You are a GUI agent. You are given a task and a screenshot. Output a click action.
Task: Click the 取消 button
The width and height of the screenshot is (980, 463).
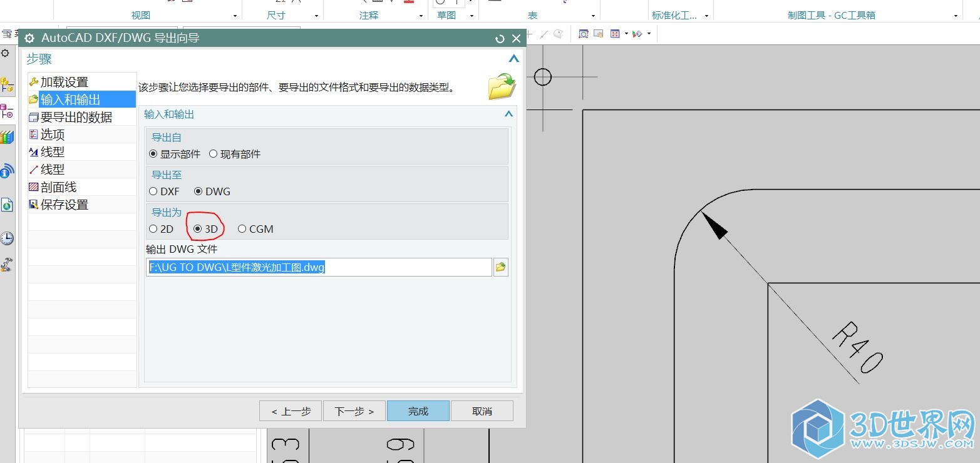click(x=482, y=411)
